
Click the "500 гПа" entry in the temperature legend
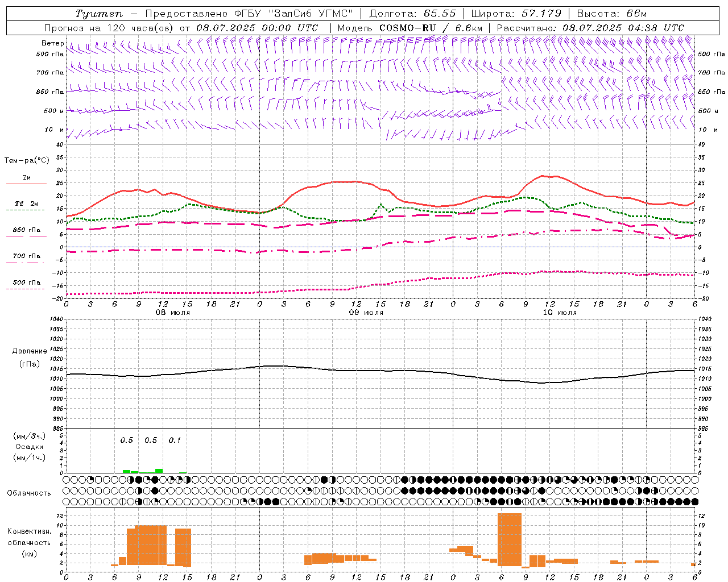click(26, 282)
